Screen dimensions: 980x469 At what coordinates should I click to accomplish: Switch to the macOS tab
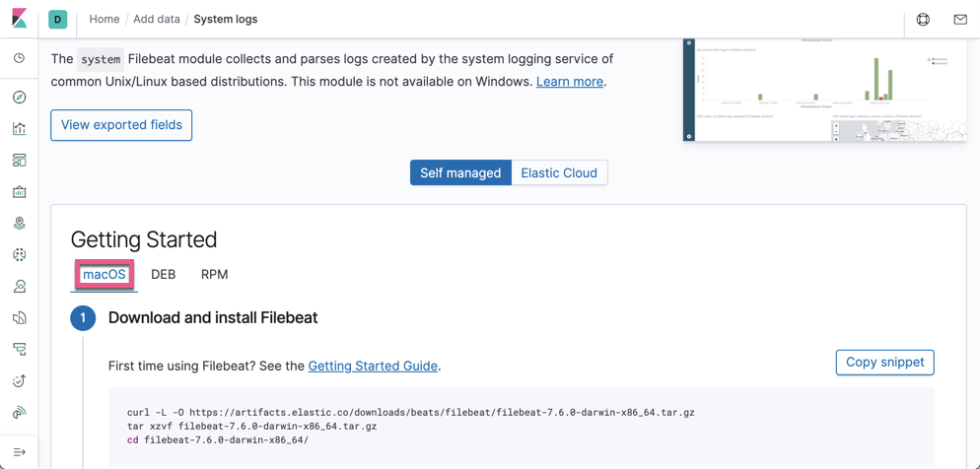click(x=105, y=274)
